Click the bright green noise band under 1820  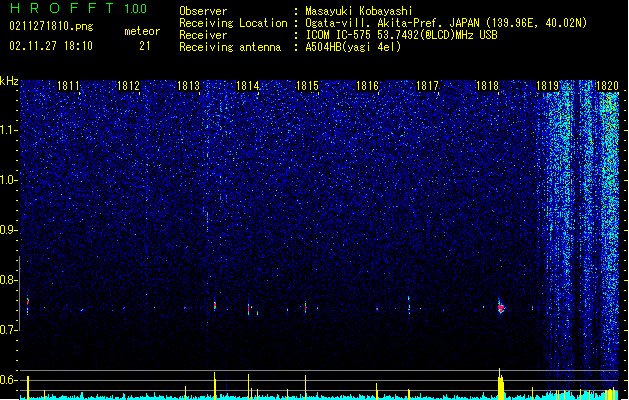pos(611,241)
